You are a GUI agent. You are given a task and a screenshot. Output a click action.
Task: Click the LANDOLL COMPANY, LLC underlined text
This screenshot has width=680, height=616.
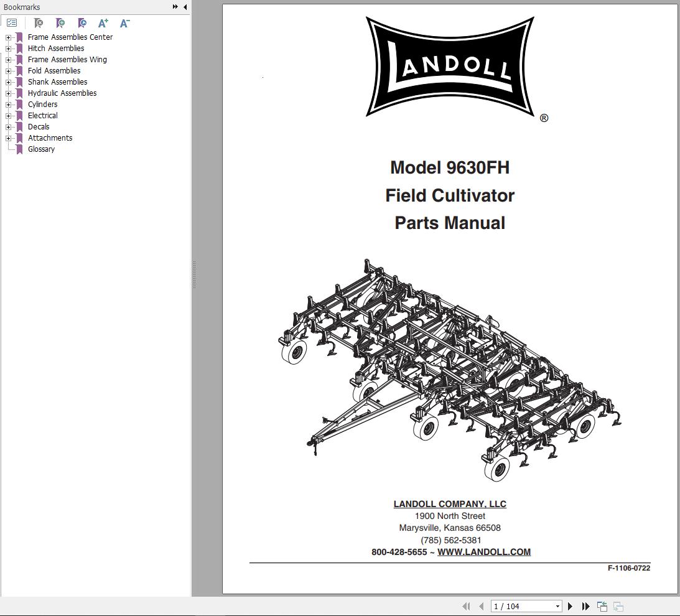[449, 504]
